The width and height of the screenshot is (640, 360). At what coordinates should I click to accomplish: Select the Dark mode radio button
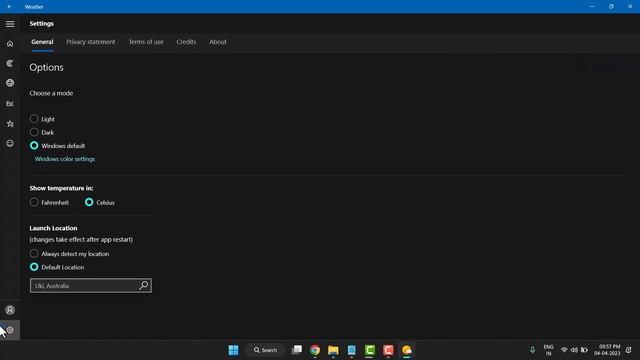[x=34, y=132]
